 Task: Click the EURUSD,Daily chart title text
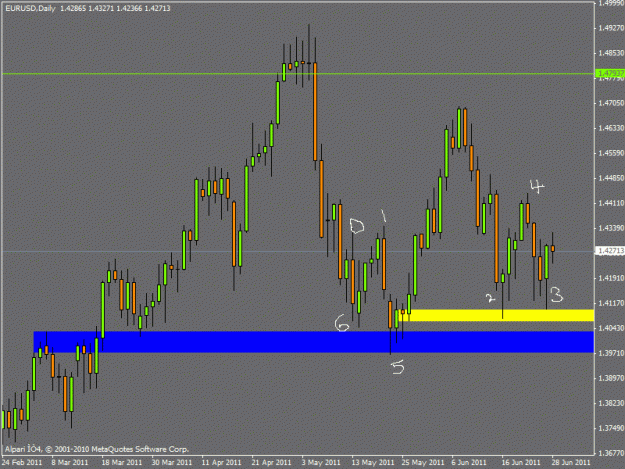click(30, 8)
